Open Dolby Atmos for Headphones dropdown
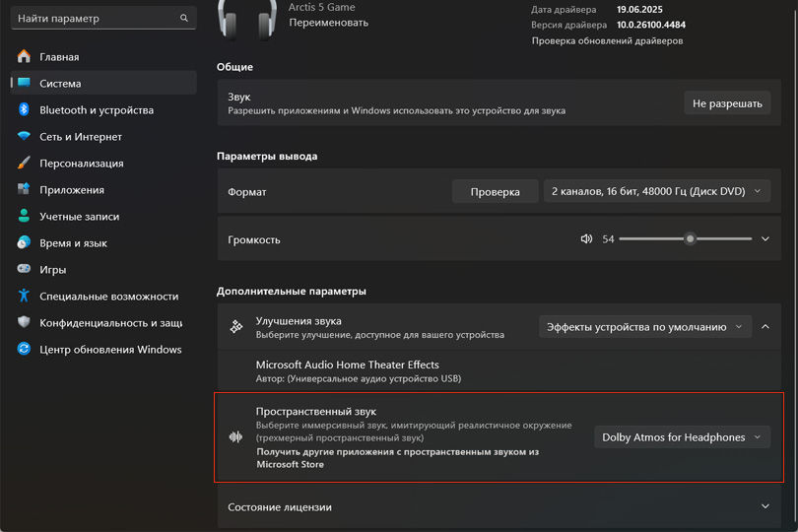The image size is (798, 532). tap(682, 437)
